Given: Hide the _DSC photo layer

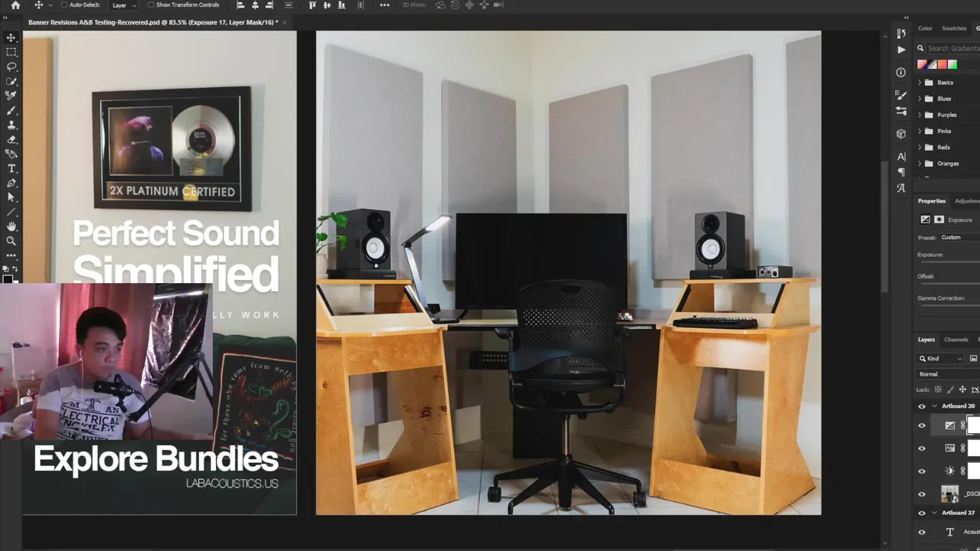Looking at the screenshot, I should click(x=922, y=494).
